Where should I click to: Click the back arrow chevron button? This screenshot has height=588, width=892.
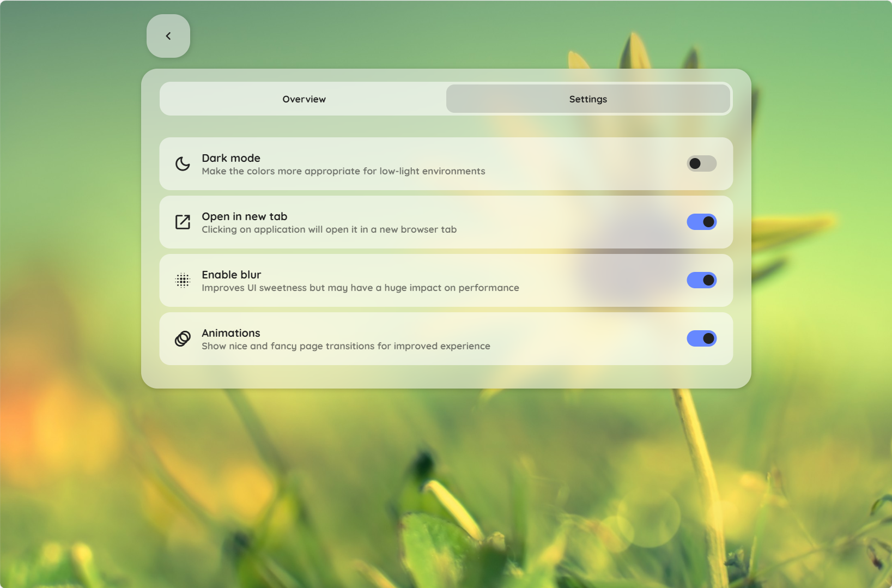[x=168, y=36]
